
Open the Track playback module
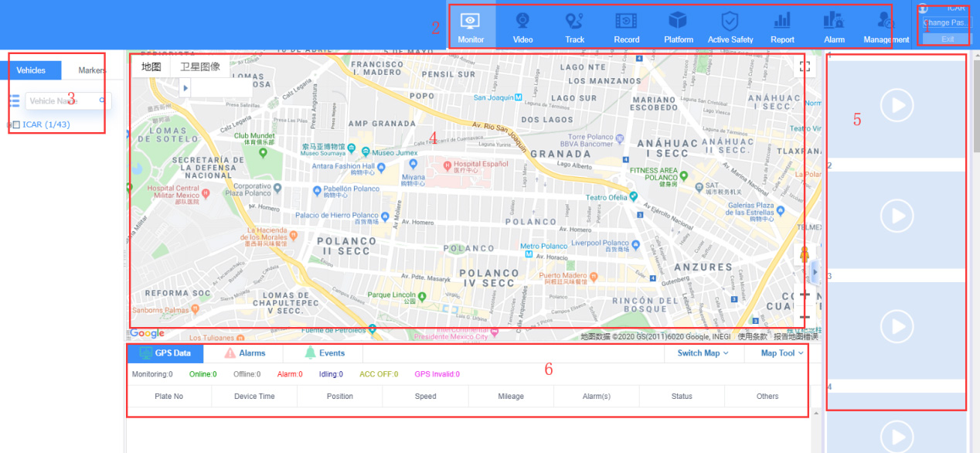tap(574, 28)
